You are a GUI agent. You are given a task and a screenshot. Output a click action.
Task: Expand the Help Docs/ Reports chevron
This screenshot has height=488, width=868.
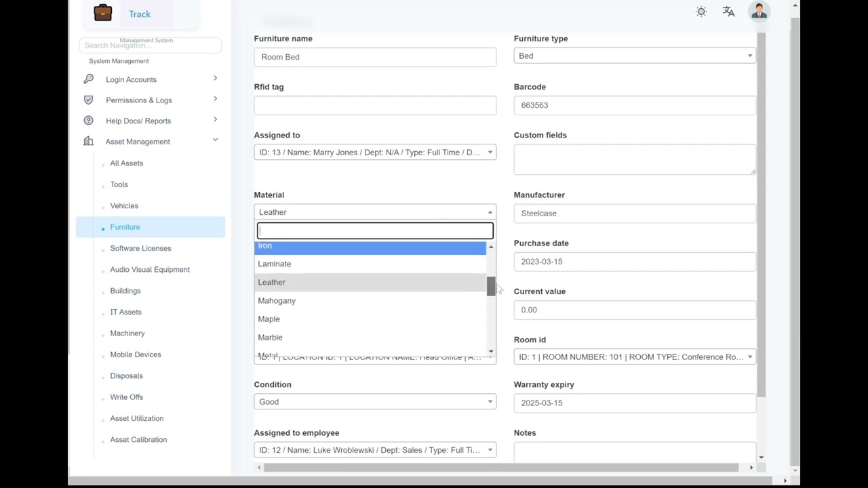[215, 120]
